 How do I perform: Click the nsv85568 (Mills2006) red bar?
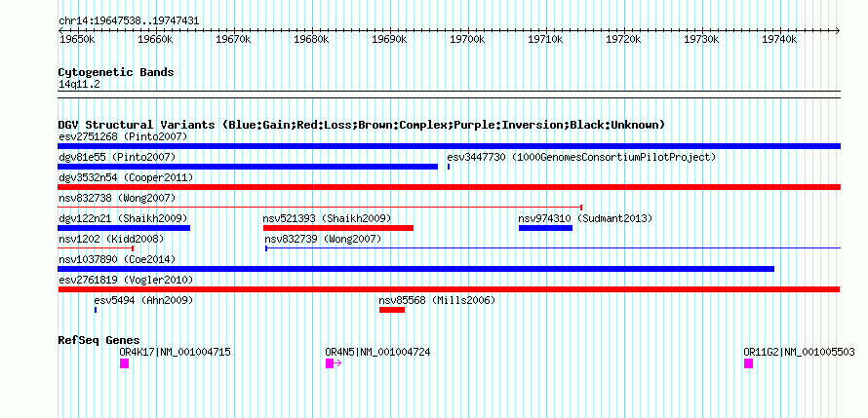392,310
